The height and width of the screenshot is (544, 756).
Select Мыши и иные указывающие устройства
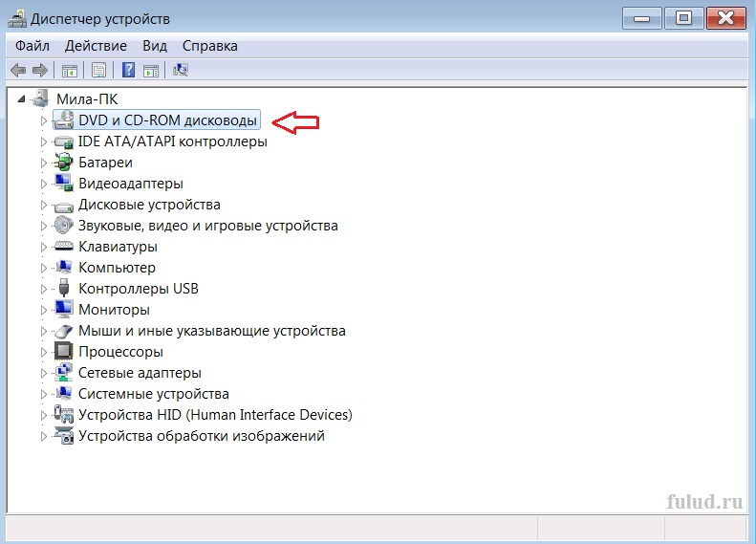212,331
